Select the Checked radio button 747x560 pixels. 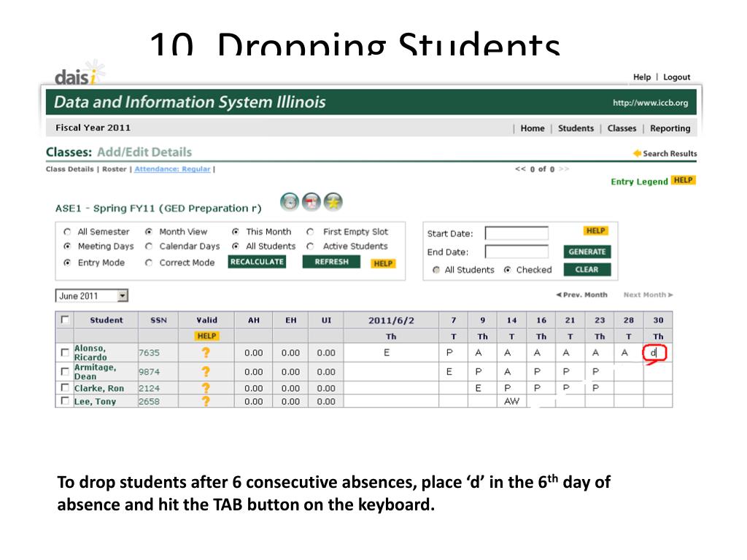point(508,270)
